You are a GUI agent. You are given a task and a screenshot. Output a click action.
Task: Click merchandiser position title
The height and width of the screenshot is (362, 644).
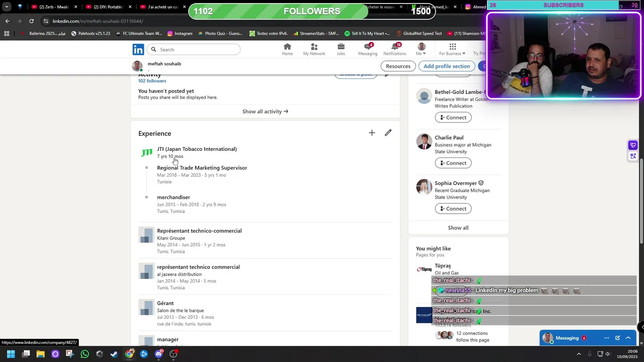[x=174, y=197]
